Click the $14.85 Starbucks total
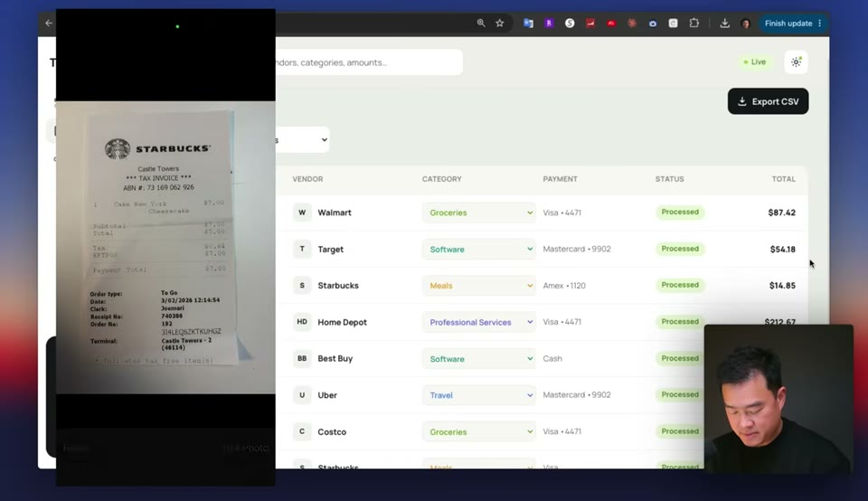868x501 pixels. 782,286
